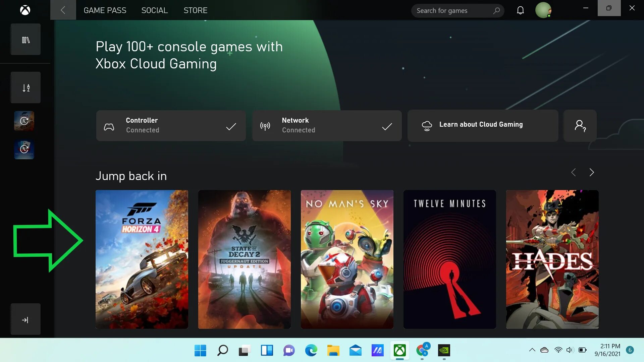Click the sort A-Z sidebar icon
The height and width of the screenshot is (362, 644).
pos(25,88)
